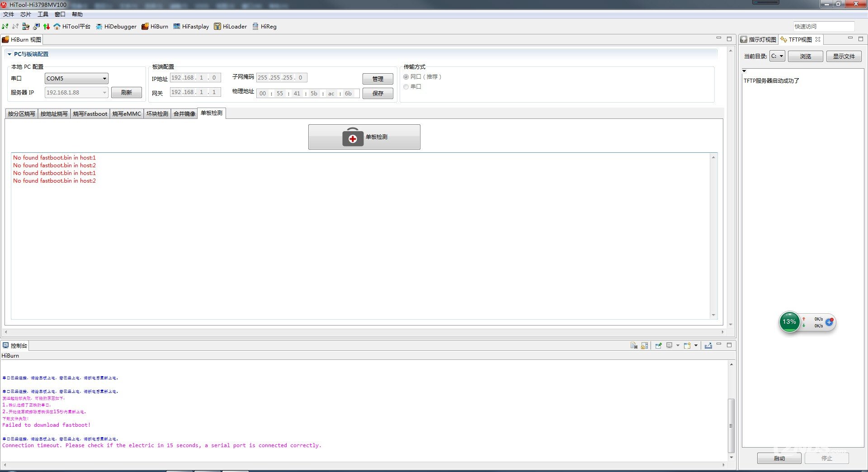This screenshot has width=868, height=472.
Task: Pin the console view icon
Action: point(659,345)
